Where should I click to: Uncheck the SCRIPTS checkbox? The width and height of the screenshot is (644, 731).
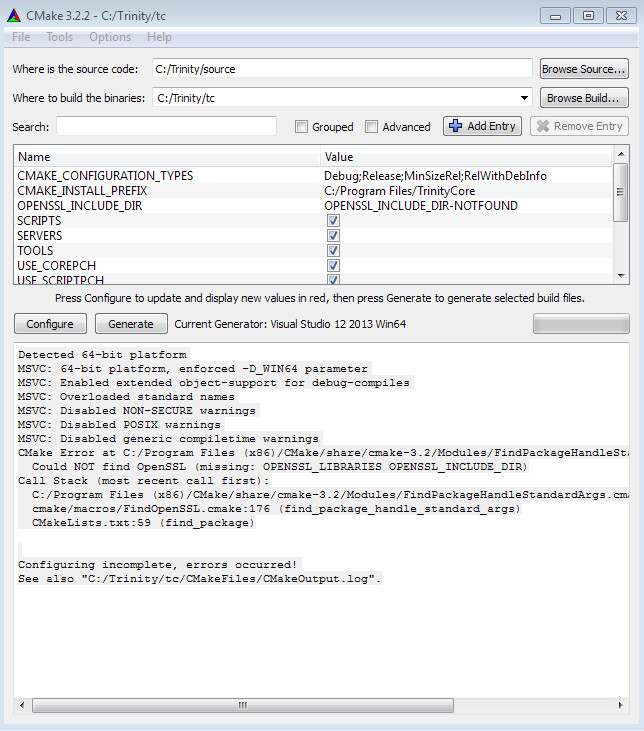click(333, 221)
